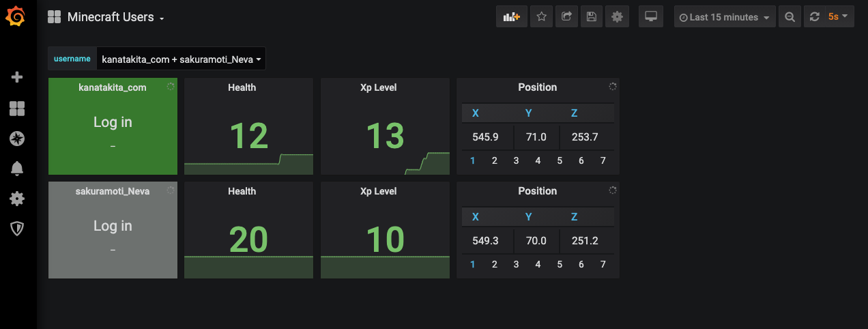Click Xp Level title in kanatakita_com row
Screen dimensions: 868x329
[379, 87]
